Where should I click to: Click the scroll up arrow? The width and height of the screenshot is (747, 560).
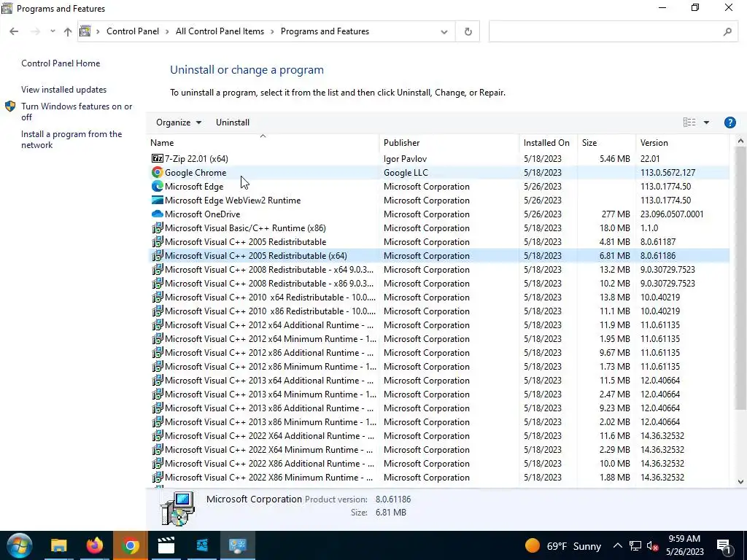[x=740, y=141]
